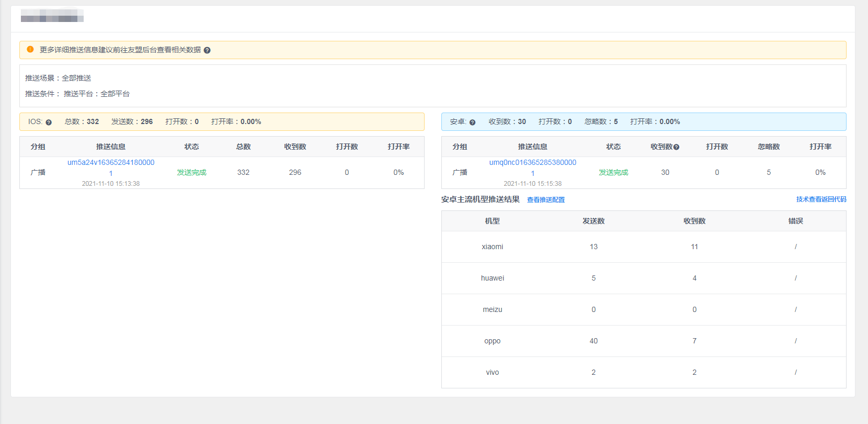Click oppo received count 7

[694, 341]
